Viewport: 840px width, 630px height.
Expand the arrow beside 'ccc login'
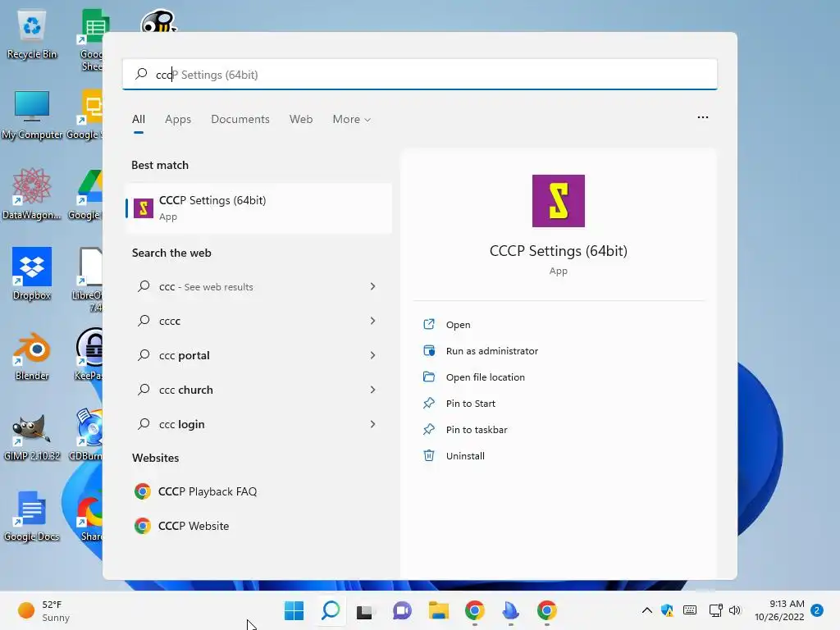373,424
